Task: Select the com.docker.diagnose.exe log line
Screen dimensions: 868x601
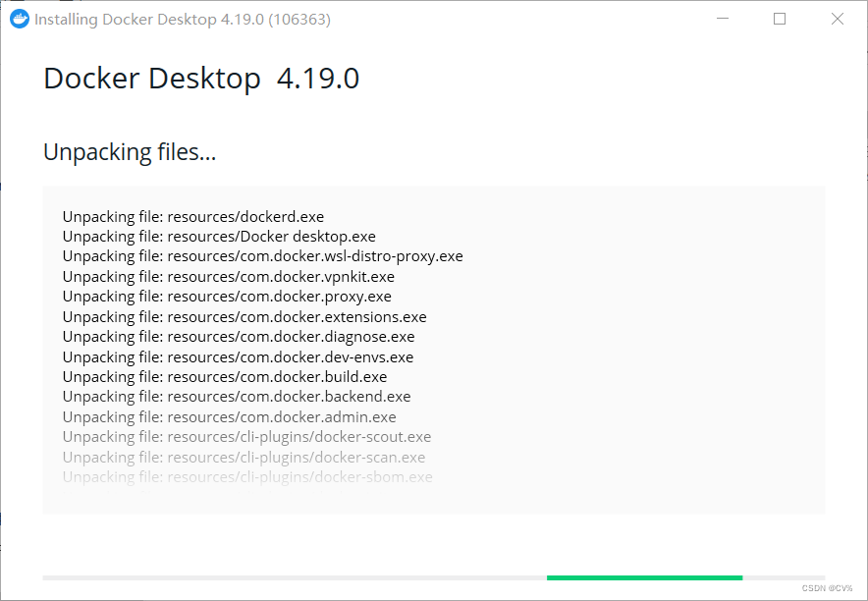Action: 239,337
